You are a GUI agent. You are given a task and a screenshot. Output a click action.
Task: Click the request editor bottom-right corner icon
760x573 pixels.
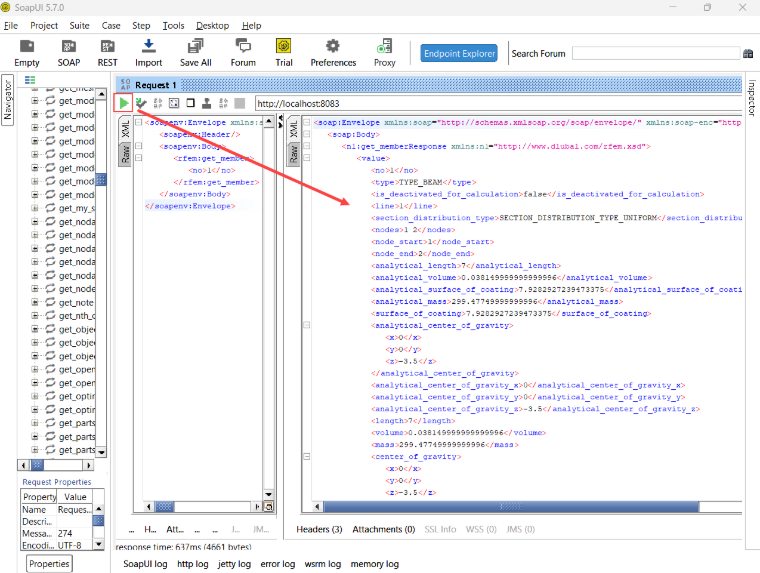pyautogui.click(x=269, y=507)
